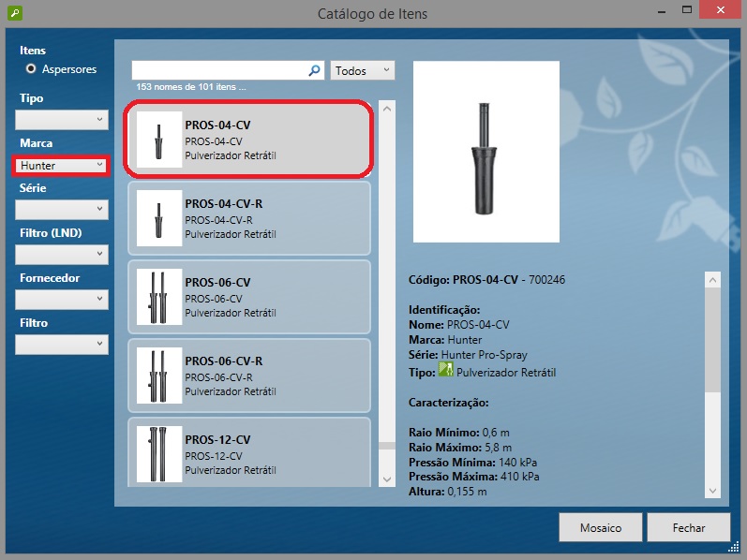Image resolution: width=747 pixels, height=560 pixels.
Task: Click the PROS-06-CV sprinkler thumbnail icon
Action: (x=158, y=297)
